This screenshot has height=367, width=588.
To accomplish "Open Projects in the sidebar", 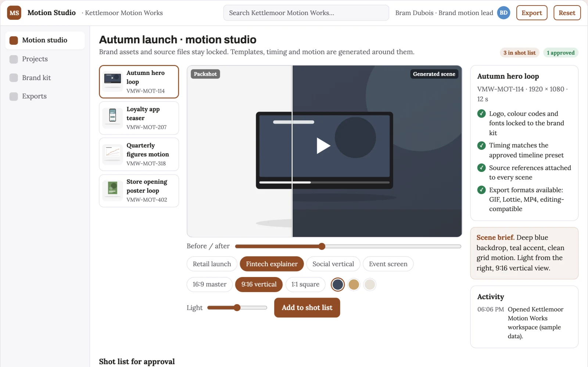I will [45, 59].
